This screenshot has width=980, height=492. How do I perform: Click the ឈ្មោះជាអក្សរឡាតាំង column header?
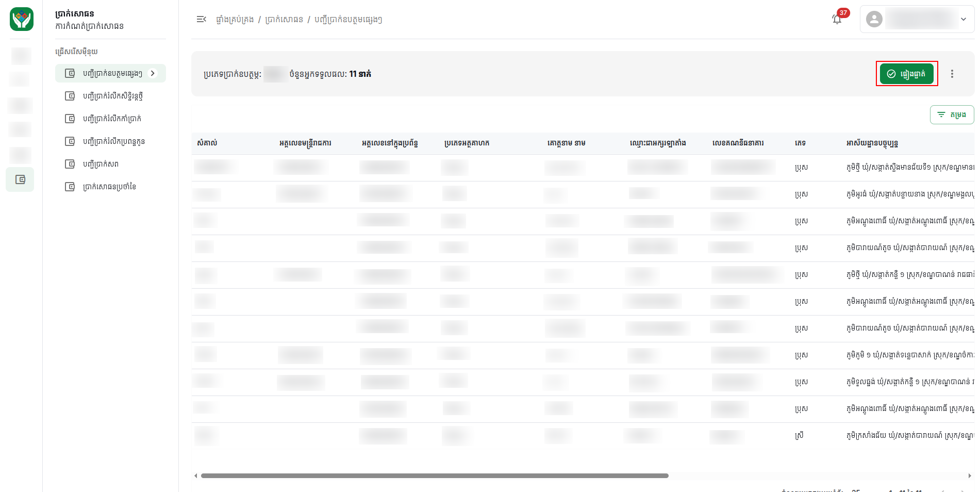click(658, 143)
